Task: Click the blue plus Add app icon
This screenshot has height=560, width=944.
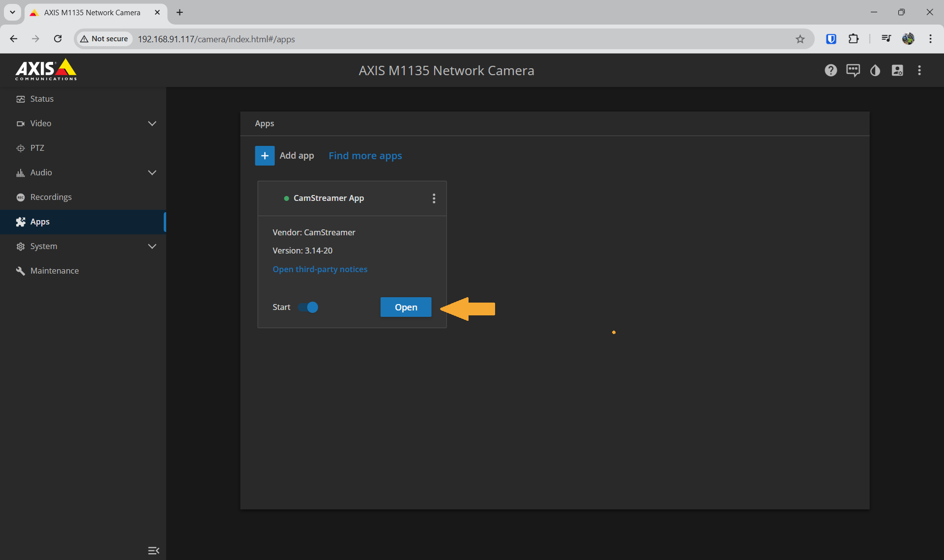Action: pyautogui.click(x=265, y=156)
